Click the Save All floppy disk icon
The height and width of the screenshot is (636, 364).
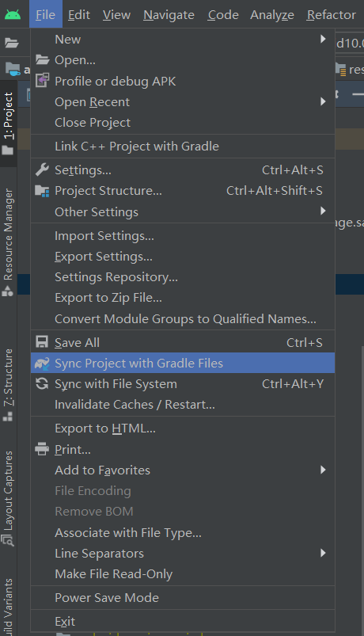(42, 342)
